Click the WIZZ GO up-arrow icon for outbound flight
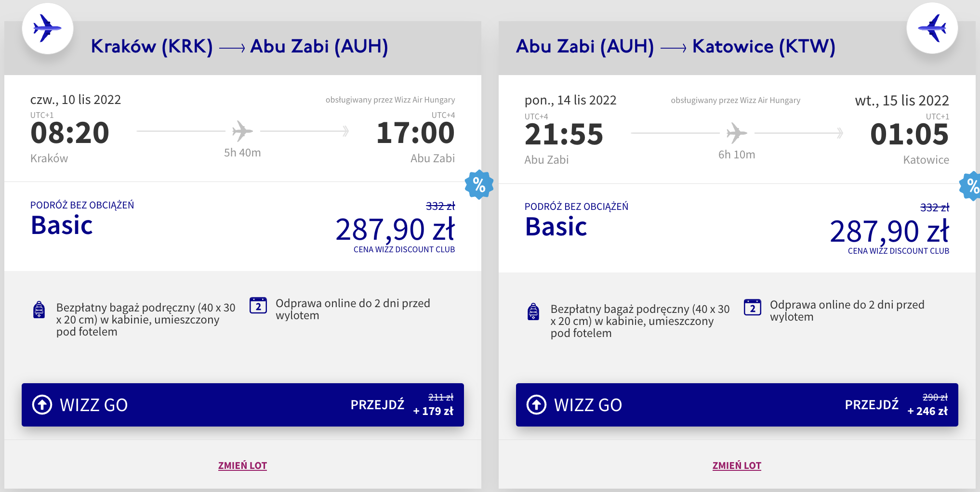Viewport: 980px width, 492px height. coord(42,404)
